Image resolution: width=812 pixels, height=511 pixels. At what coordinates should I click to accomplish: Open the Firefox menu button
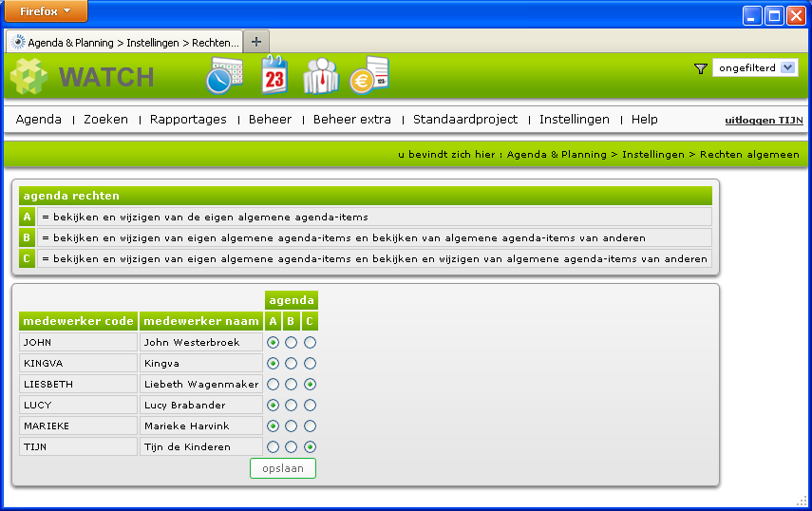pyautogui.click(x=46, y=10)
